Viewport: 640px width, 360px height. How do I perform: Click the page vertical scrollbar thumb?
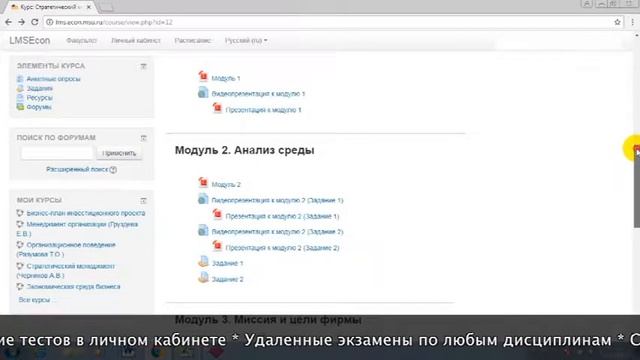pyautogui.click(x=636, y=189)
